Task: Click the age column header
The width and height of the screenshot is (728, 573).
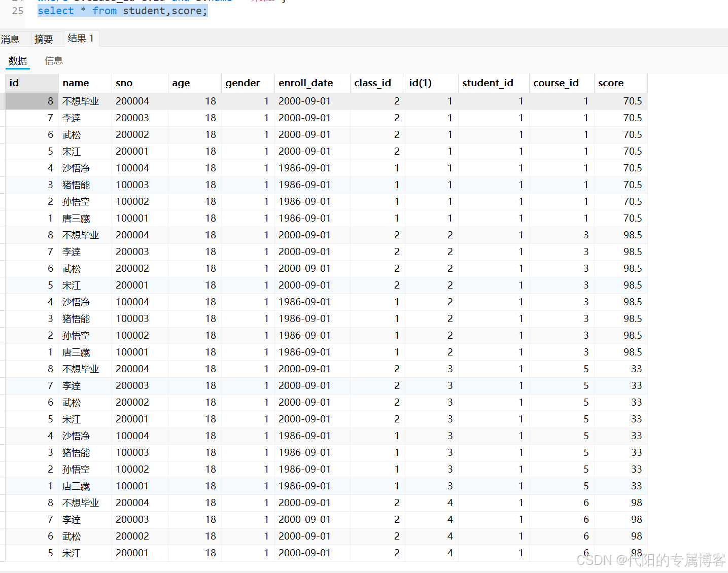Action: coord(194,83)
